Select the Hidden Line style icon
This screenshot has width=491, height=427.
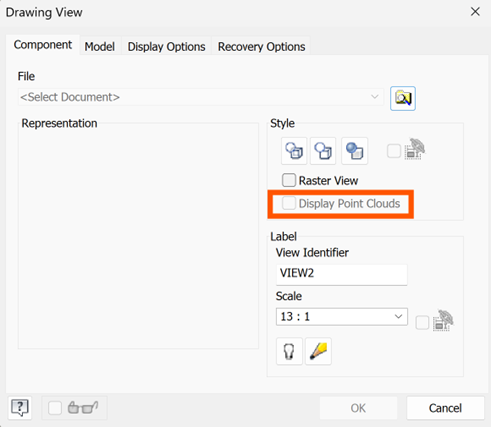click(x=294, y=151)
